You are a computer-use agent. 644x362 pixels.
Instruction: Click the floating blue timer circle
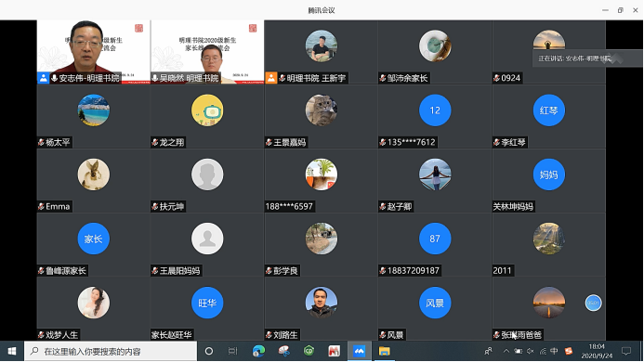(x=593, y=303)
